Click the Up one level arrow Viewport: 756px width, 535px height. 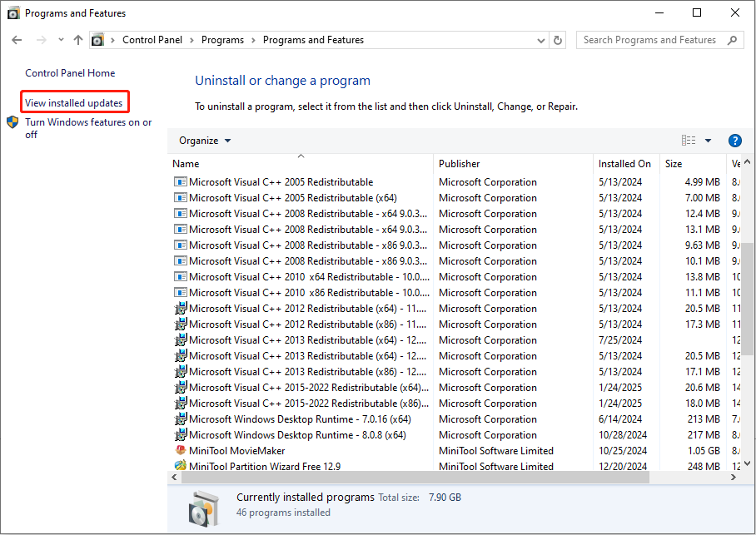(x=77, y=39)
